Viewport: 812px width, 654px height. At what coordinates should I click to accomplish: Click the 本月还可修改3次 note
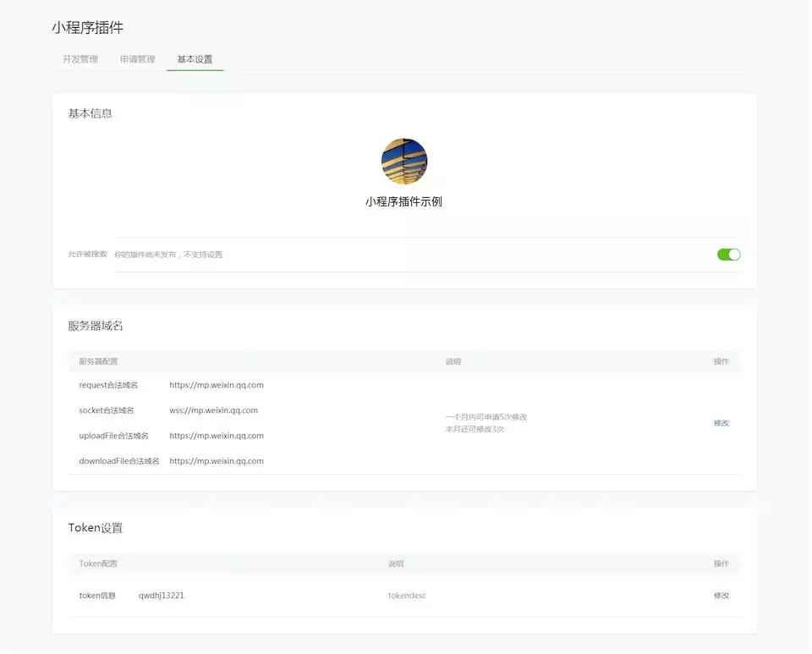[x=475, y=429]
